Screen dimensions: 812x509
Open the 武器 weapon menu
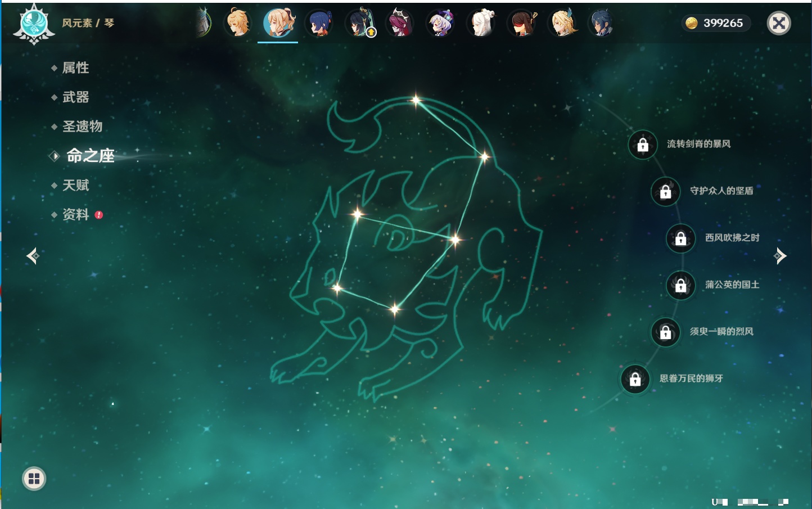coord(75,97)
